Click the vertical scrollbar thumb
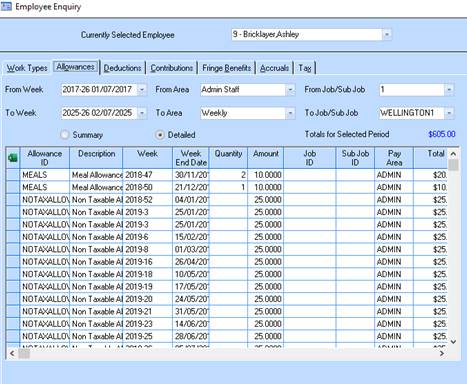The height and width of the screenshot is (384, 467). pyautogui.click(x=453, y=165)
